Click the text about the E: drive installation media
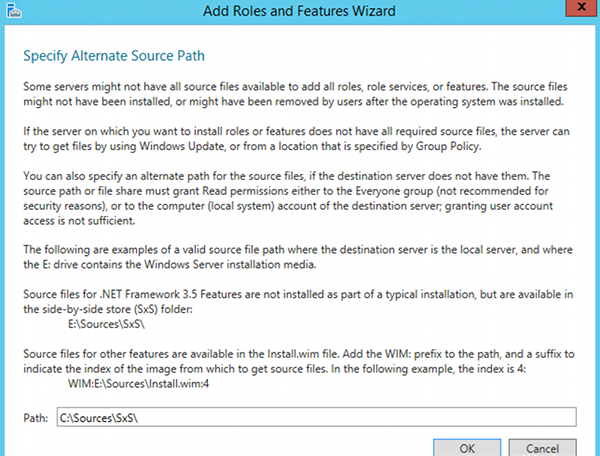Image resolution: width=600 pixels, height=456 pixels. [x=298, y=257]
